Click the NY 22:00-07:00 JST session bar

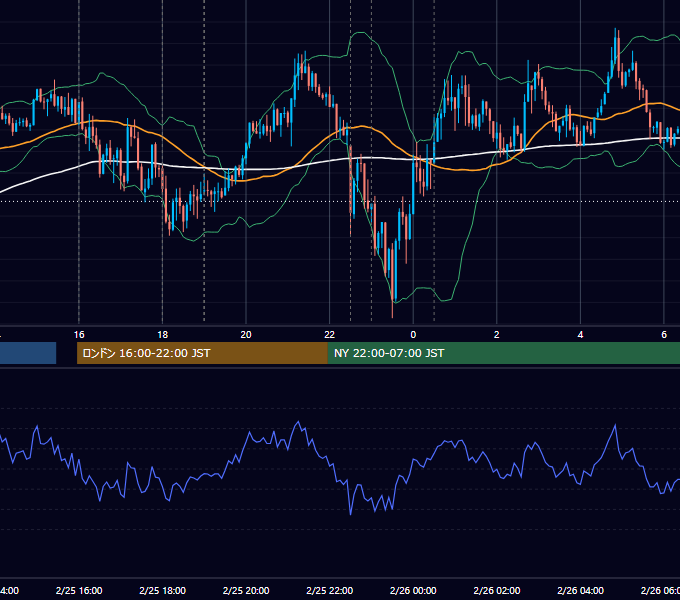(504, 353)
